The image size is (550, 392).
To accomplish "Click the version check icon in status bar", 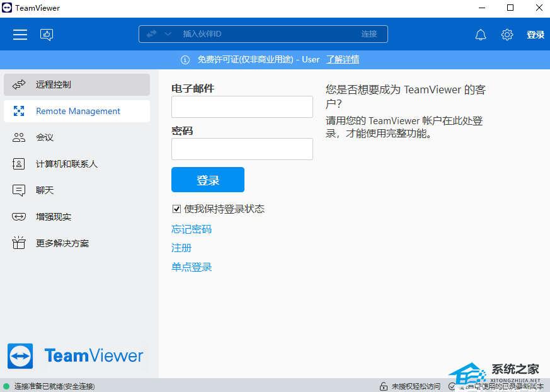I will [x=452, y=386].
